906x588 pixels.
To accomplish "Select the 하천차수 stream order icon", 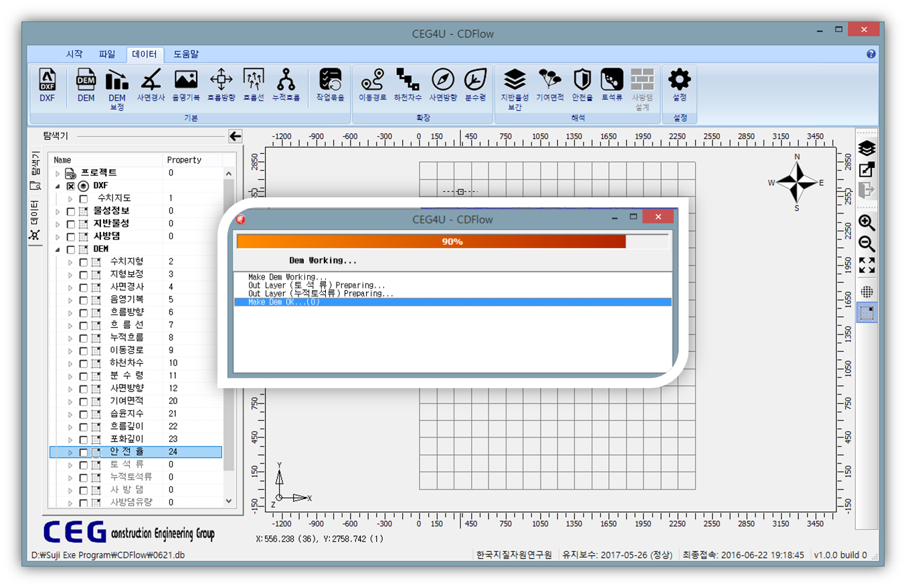I will [407, 80].
